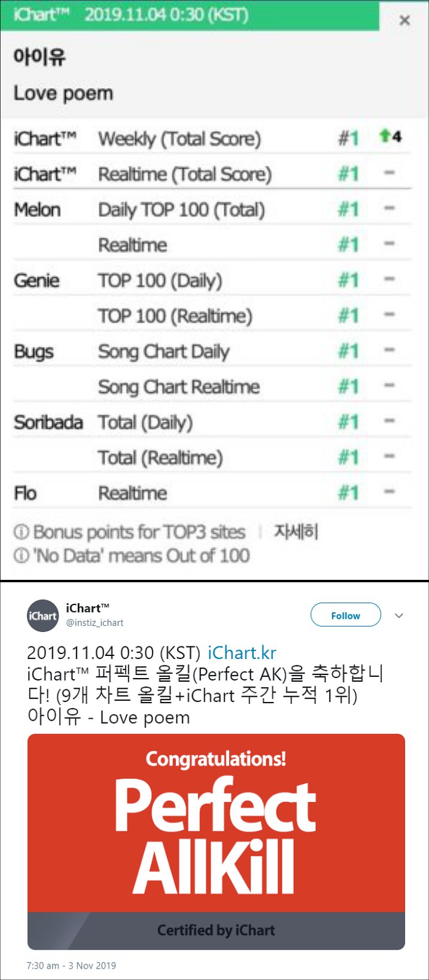The width and height of the screenshot is (429, 980).
Task: Follow the iChart Twitter account
Action: 345,615
